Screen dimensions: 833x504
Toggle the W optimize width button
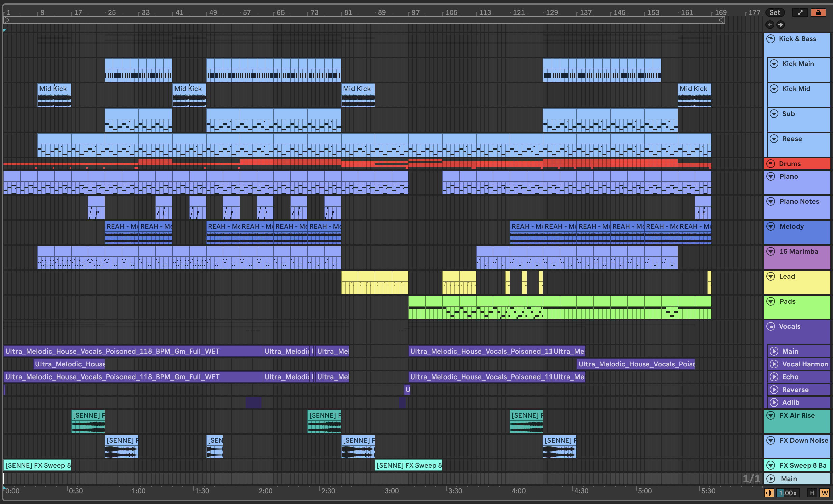click(x=825, y=493)
